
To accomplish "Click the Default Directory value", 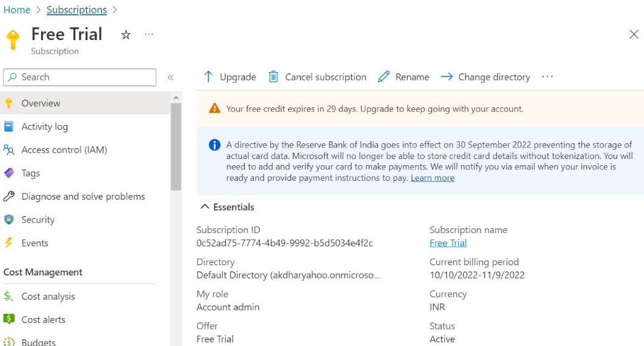I will tap(289, 275).
